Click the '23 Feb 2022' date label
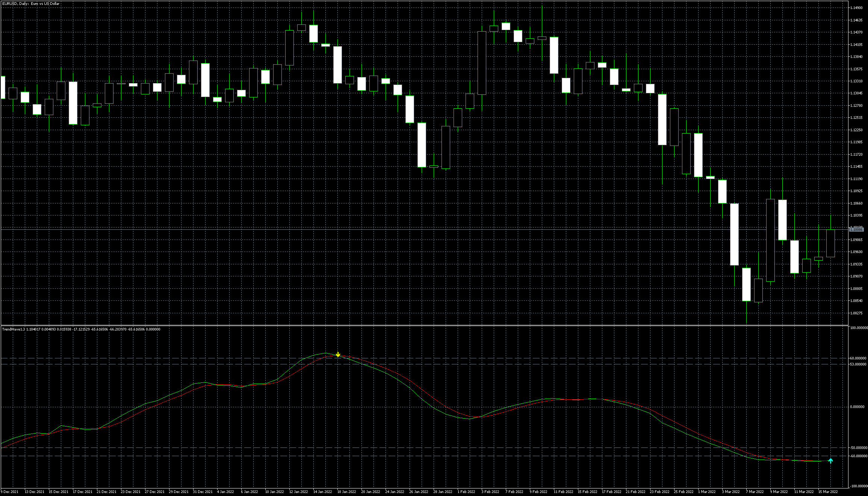The height and width of the screenshot is (496, 868). pyautogui.click(x=659, y=492)
